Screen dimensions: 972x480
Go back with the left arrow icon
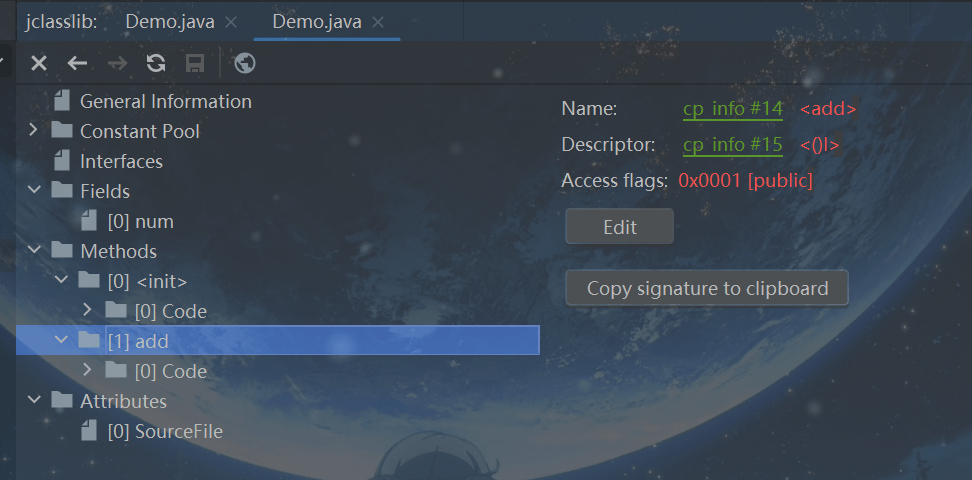77,64
